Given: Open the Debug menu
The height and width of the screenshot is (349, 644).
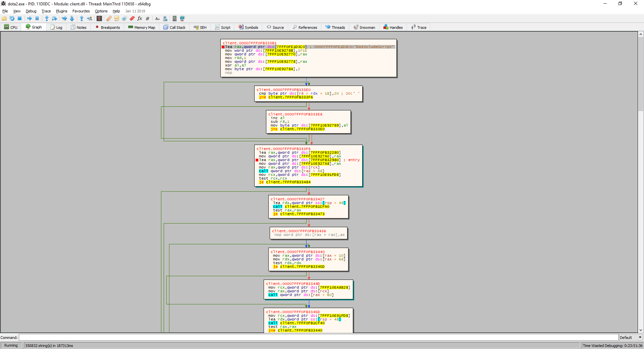Looking at the screenshot, I should pos(31,11).
